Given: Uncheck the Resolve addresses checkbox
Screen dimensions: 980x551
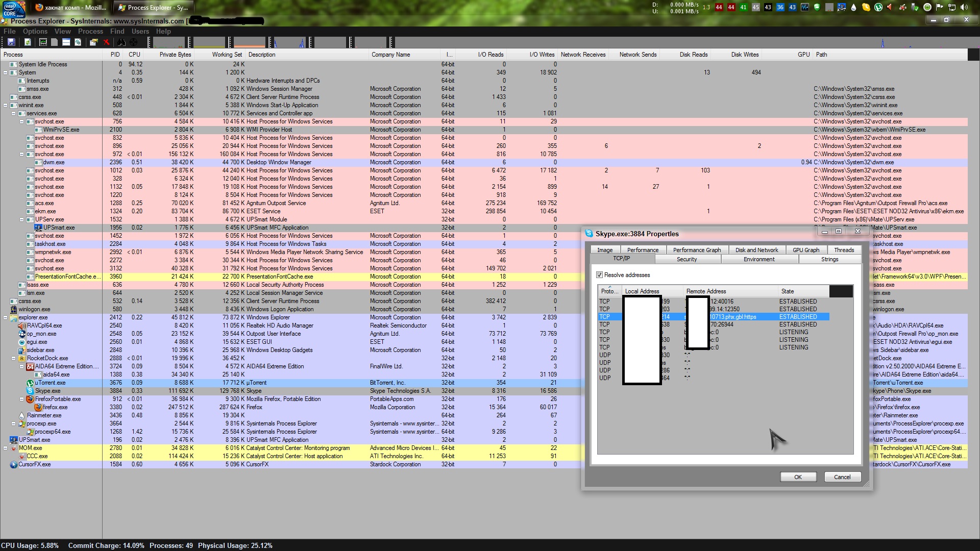Looking at the screenshot, I should tap(600, 275).
